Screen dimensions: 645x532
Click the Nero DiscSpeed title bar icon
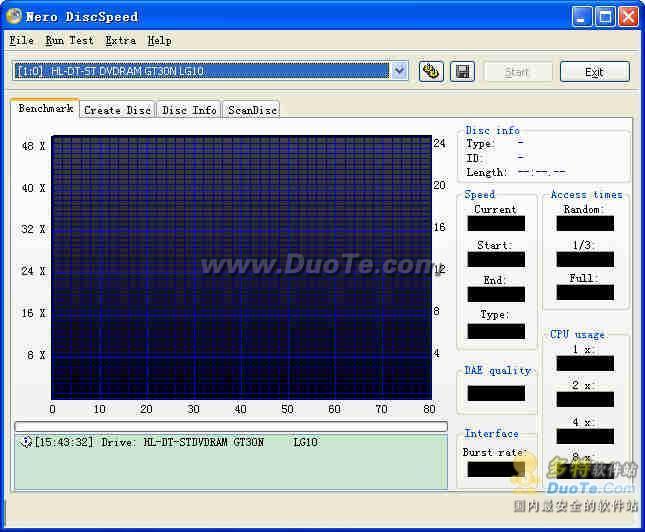coord(14,16)
